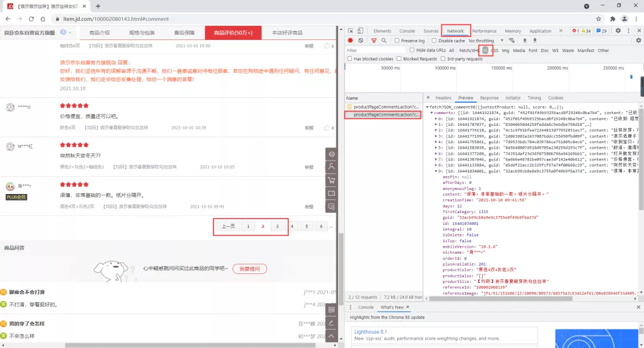644x348 pixels.
Task: Open the No throttling dropdown
Action: tap(484, 41)
